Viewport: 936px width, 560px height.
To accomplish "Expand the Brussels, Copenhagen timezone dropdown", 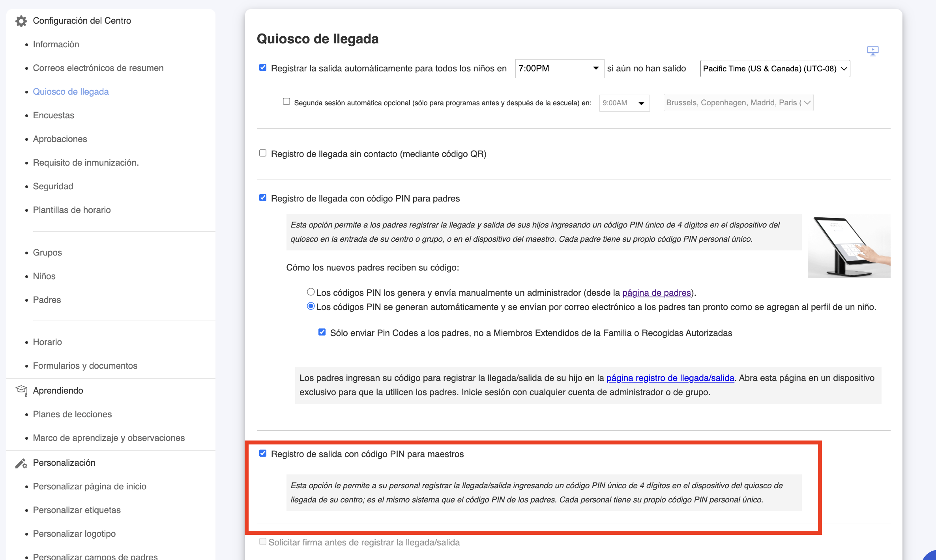I will point(738,103).
